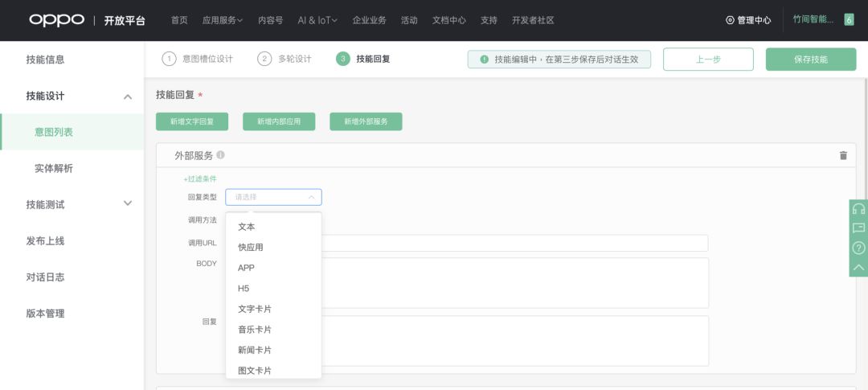Screen dimensions: 868x390
Task: Click the +过滤条件 link
Action: click(200, 179)
